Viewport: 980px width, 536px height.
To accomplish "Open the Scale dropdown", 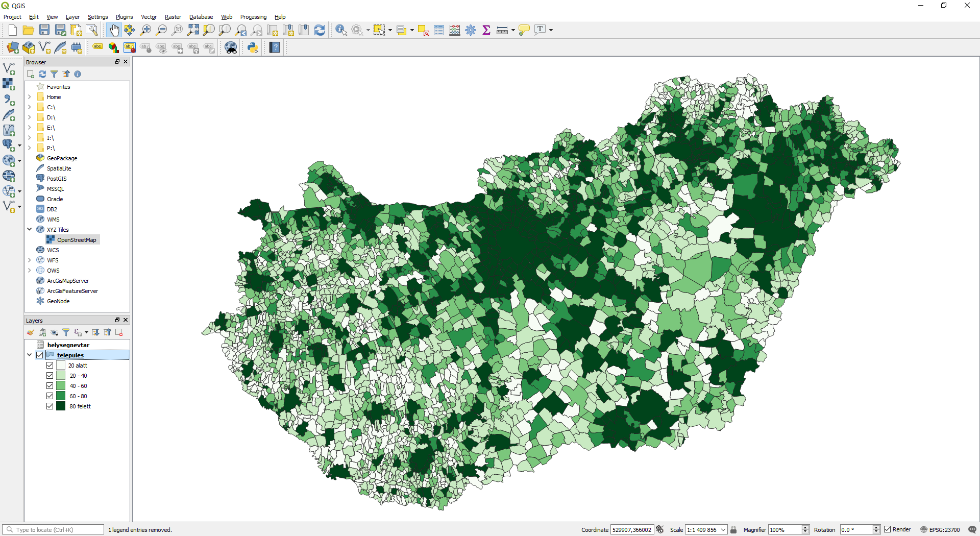I will coord(723,530).
